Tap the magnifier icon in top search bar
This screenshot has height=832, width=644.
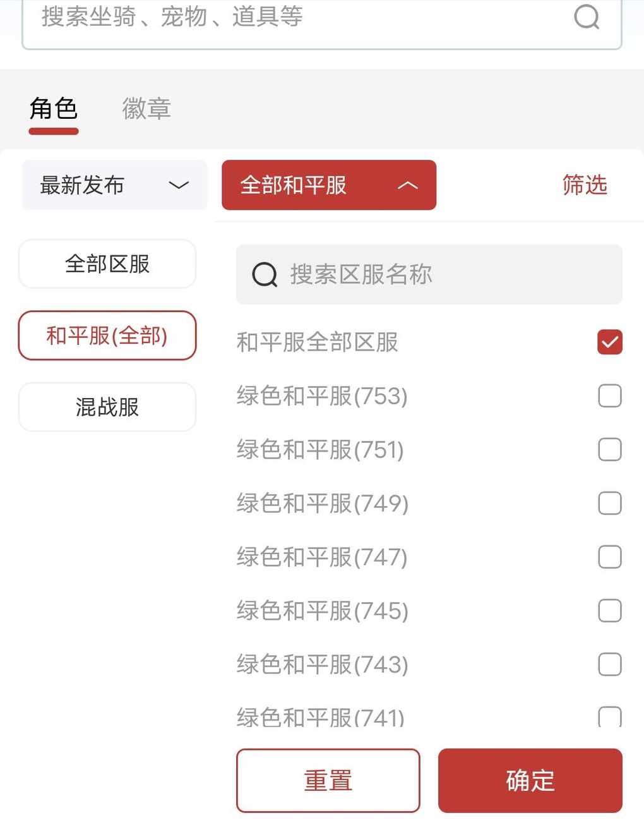587,16
